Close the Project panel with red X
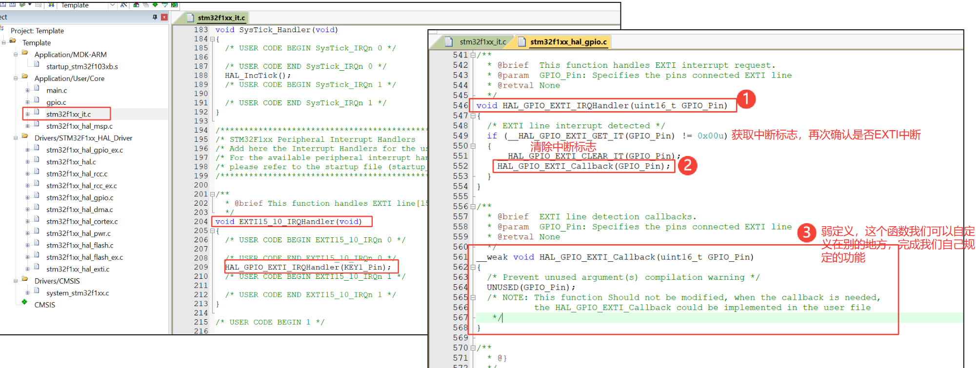Viewport: 980px width, 368px height. coord(164,17)
